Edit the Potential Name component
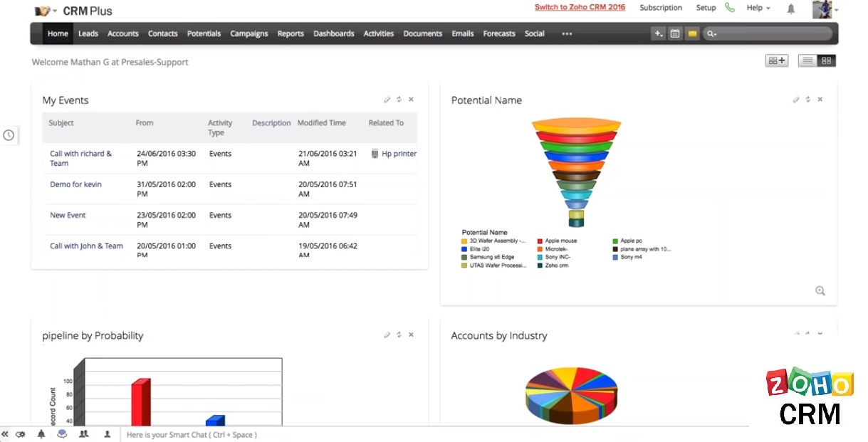Viewport: 868px width, 442px height. click(x=796, y=100)
